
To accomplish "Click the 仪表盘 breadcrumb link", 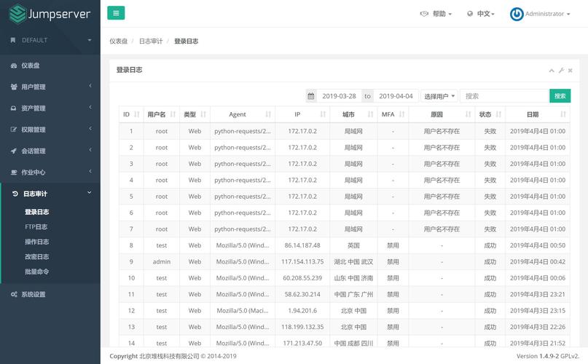I will (119, 41).
